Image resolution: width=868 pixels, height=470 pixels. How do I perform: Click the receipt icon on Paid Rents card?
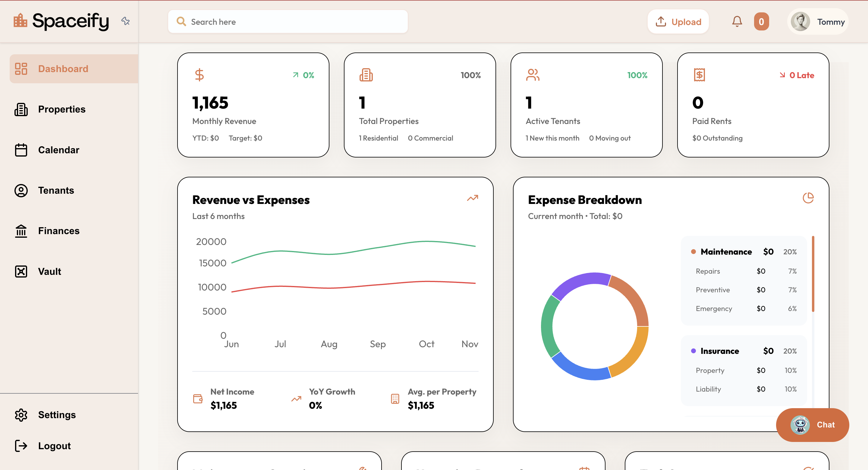click(700, 75)
